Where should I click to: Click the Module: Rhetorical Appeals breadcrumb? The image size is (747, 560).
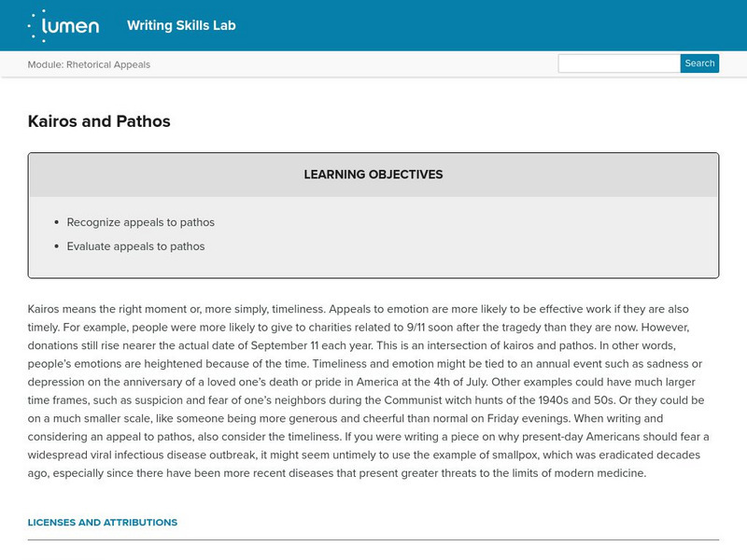[89, 64]
